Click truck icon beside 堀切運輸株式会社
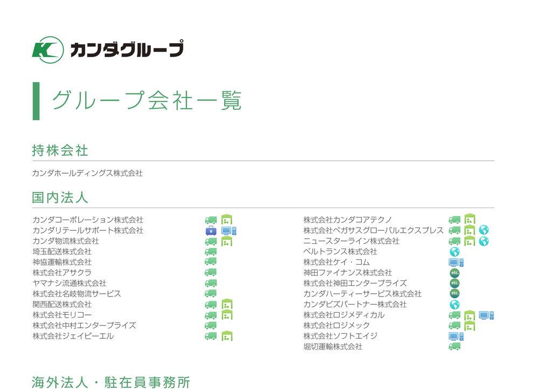This screenshot has height=392, width=539. [455, 347]
